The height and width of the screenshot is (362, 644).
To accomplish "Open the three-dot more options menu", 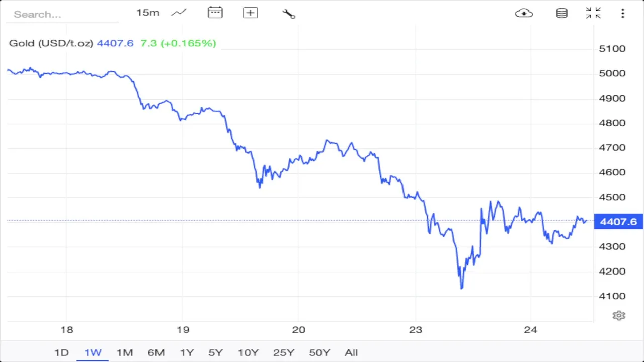I will (623, 13).
